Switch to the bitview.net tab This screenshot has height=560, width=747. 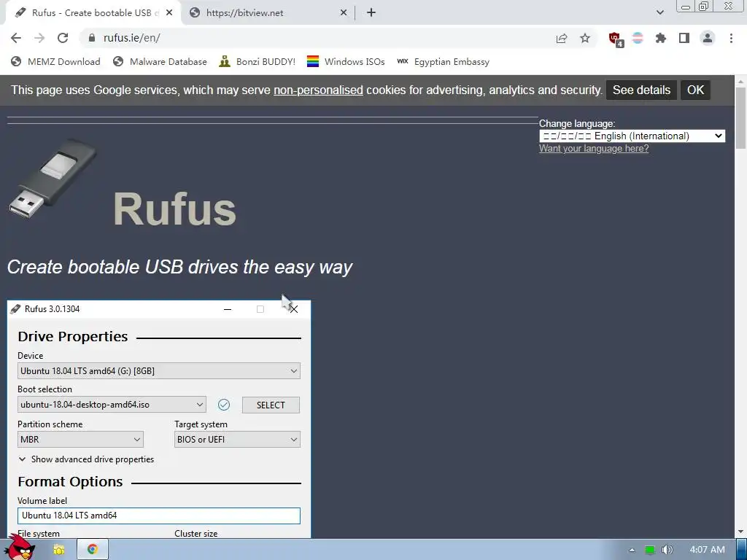click(268, 13)
